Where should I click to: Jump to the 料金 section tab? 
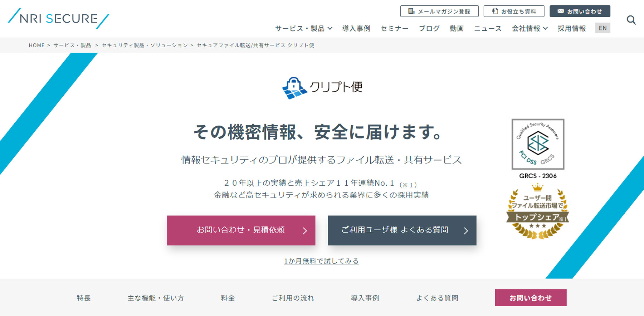click(228, 298)
